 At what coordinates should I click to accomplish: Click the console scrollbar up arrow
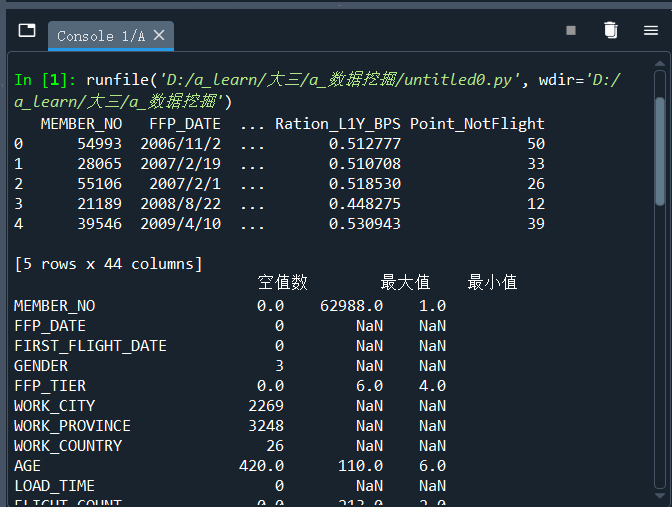660,63
